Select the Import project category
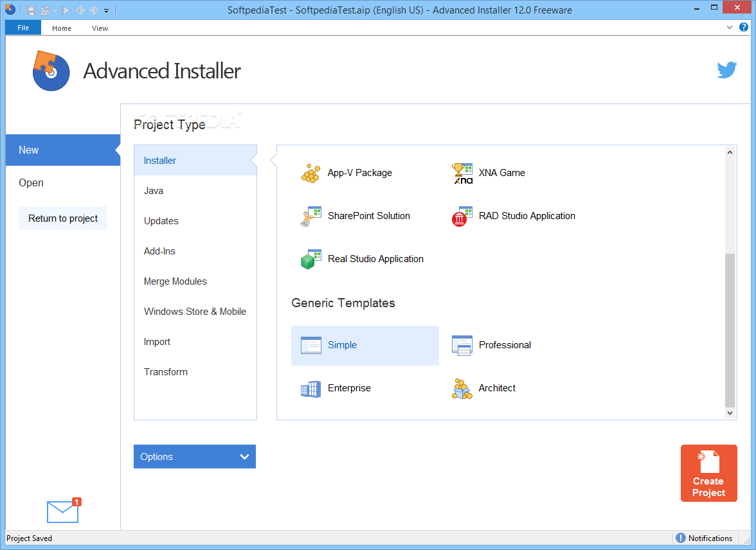The width and height of the screenshot is (756, 550). coord(195,342)
